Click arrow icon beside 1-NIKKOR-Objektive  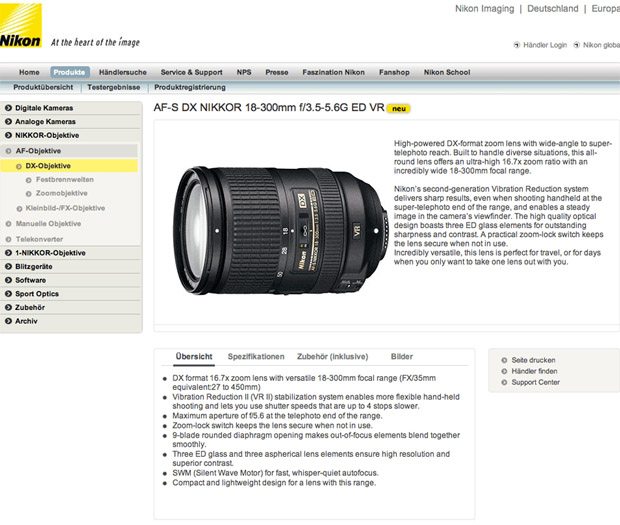pyautogui.click(x=8, y=253)
